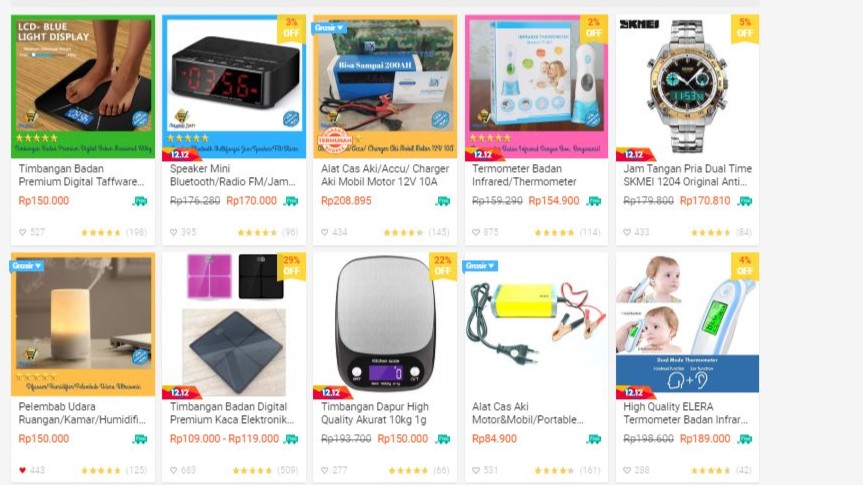Image resolution: width=863 pixels, height=485 pixels.
Task: Click heart icon for SKMEI 1204 watch
Action: [627, 232]
